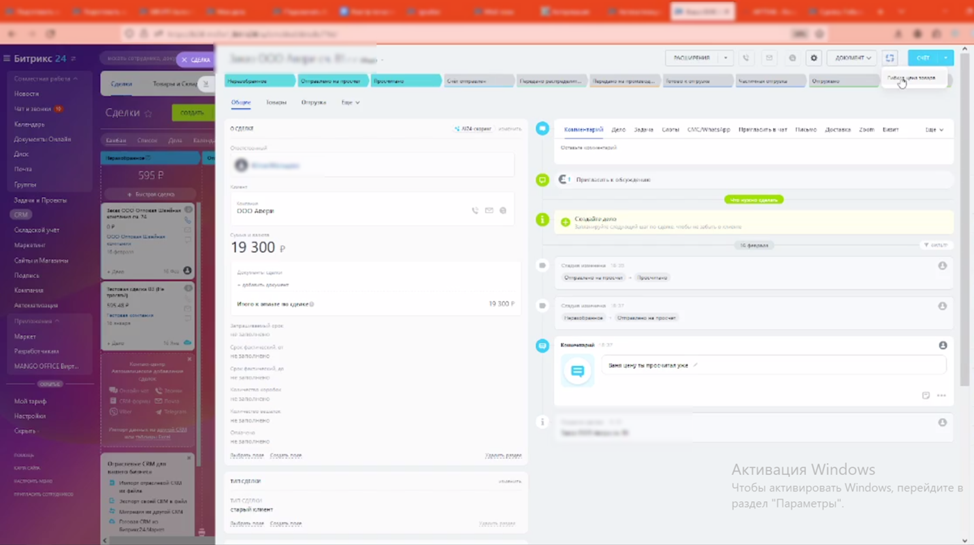This screenshot has width=974, height=545.
Task: Click добавить документ link
Action: 263,285
